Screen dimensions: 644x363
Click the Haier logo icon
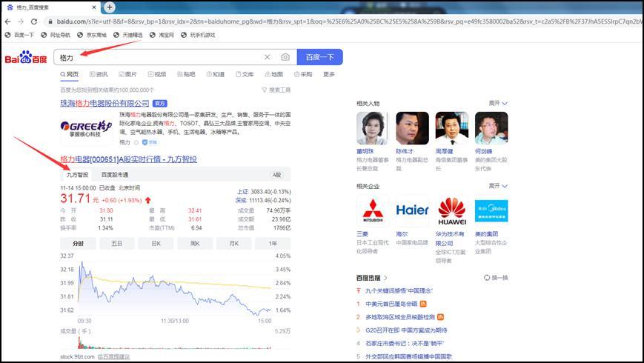pyautogui.click(x=412, y=211)
